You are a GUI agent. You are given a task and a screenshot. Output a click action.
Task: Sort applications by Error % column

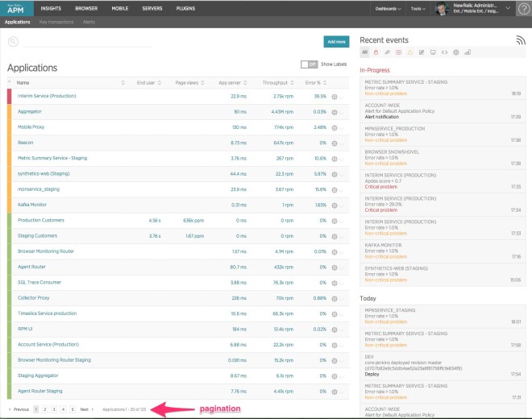(x=315, y=83)
